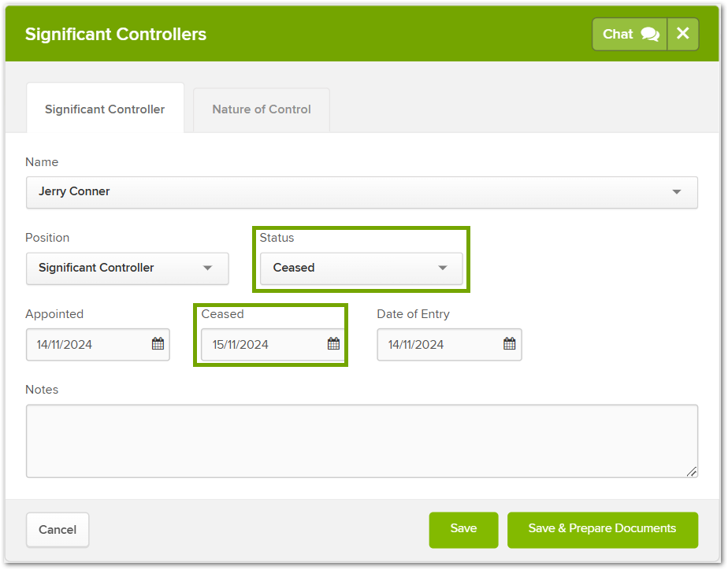Select the Significant Controller tab

(105, 109)
